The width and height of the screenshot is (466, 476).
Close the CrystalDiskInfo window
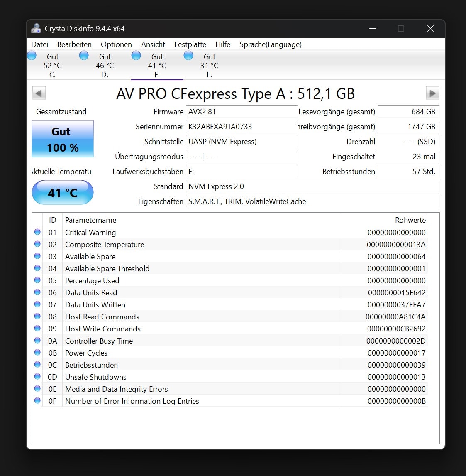(430, 29)
